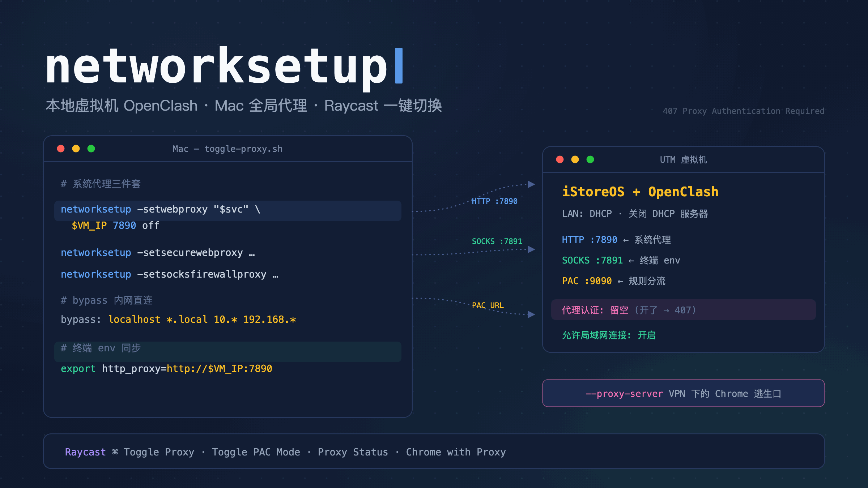
Task: Click the 'PAC URL' connector label
Action: pyautogui.click(x=488, y=305)
